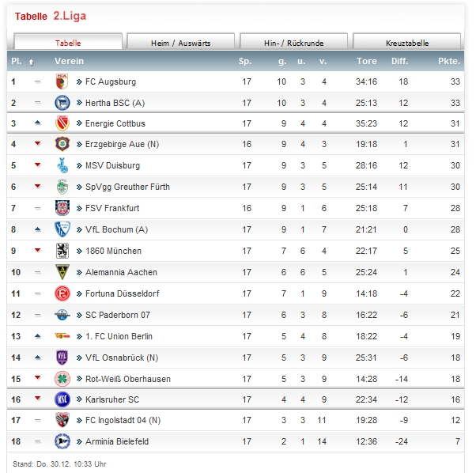Select the Kreuztabelle tab
The width and height of the screenshot is (476, 473).
[407, 43]
